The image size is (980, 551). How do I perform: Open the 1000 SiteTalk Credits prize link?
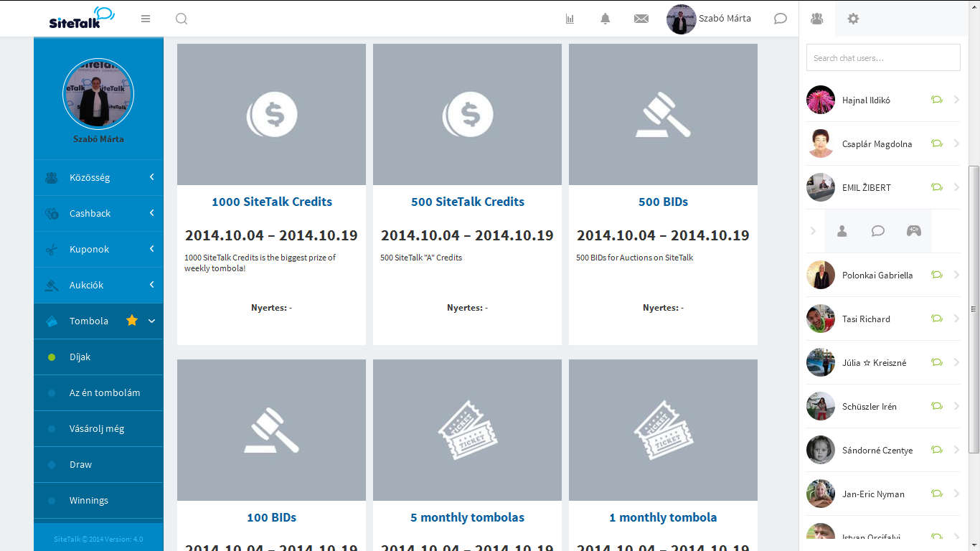click(272, 202)
